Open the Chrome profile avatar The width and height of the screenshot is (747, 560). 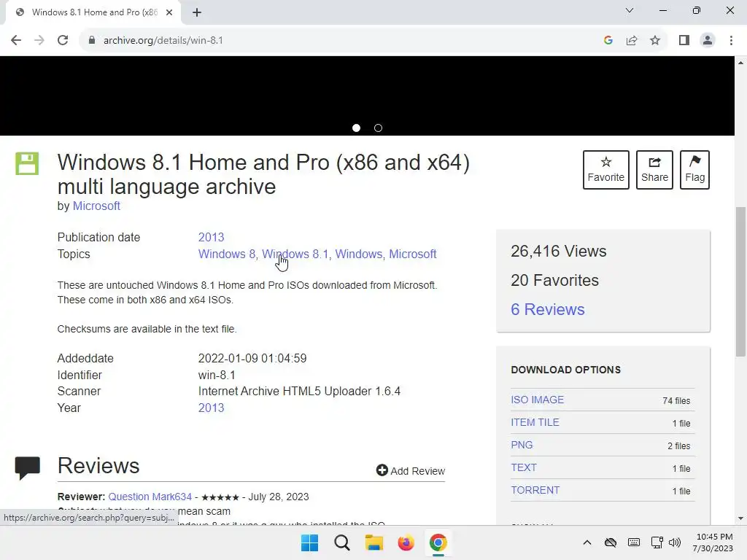(x=708, y=41)
